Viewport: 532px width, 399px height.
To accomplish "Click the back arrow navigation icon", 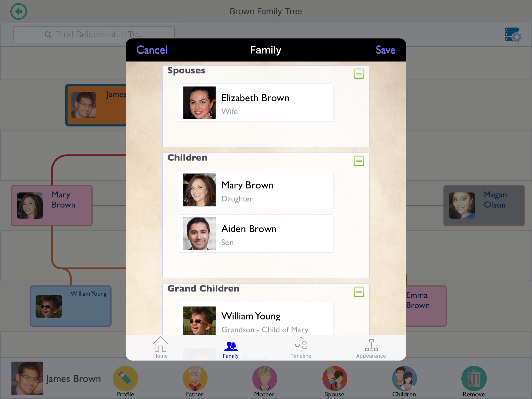I will coord(18,11).
